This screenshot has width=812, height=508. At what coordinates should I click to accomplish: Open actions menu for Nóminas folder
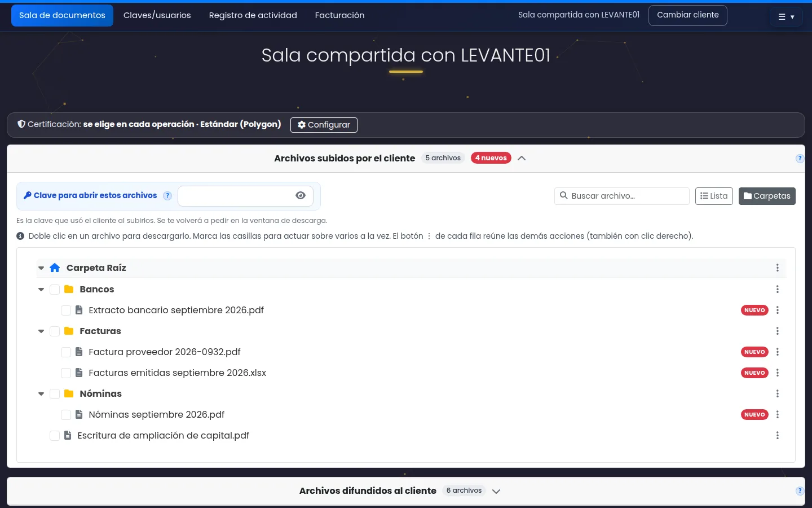(778, 394)
